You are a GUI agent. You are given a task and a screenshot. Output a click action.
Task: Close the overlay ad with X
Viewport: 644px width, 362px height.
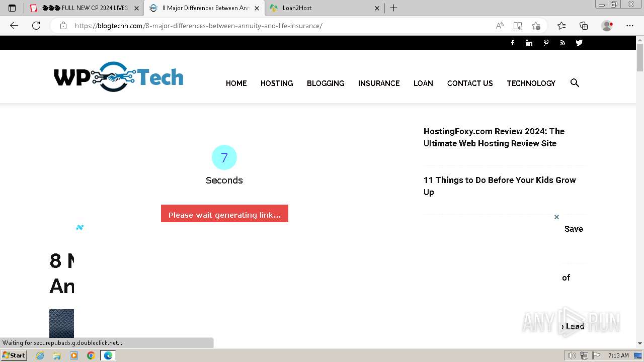(556, 217)
